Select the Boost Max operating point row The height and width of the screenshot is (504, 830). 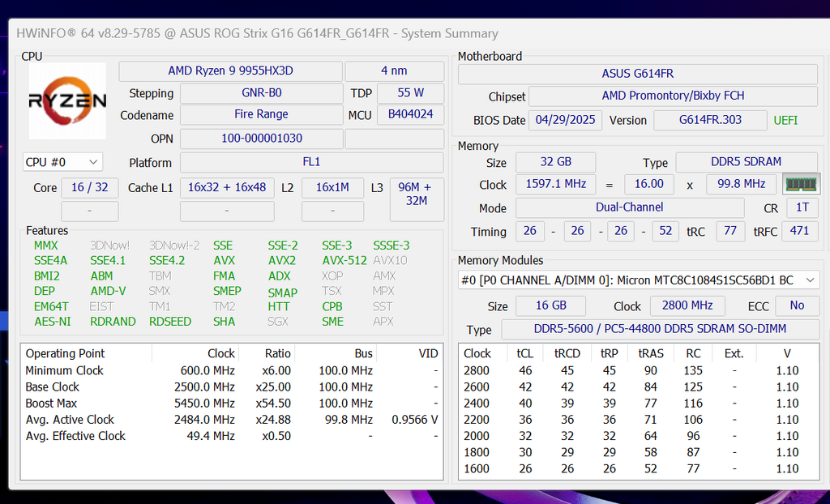coord(232,404)
